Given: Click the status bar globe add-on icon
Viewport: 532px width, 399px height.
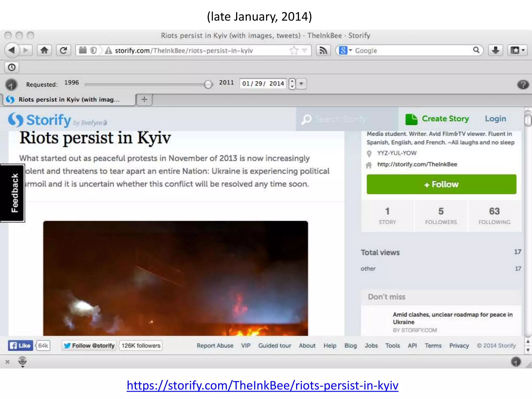Looking at the screenshot, I should pos(23,361).
